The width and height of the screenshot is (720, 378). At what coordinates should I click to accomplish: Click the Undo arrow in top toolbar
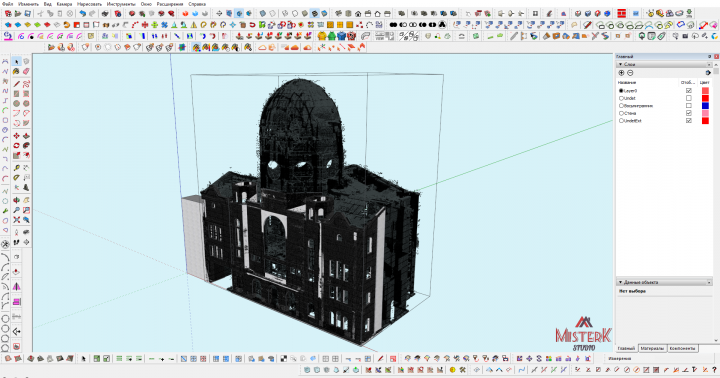click(x=82, y=14)
